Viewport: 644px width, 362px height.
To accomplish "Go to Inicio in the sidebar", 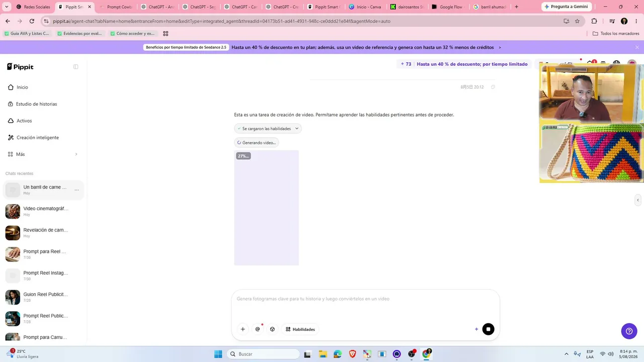I will (22, 87).
